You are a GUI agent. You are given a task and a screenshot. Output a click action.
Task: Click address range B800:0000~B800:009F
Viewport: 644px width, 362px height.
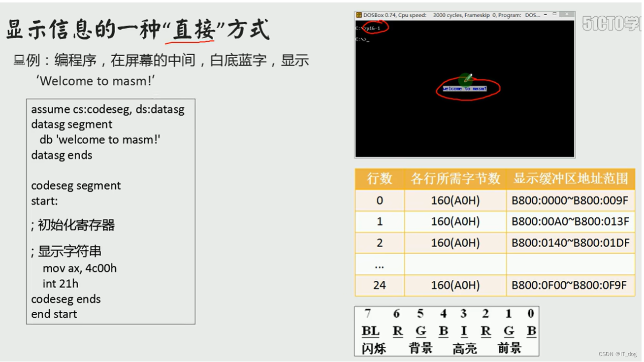[x=570, y=200]
